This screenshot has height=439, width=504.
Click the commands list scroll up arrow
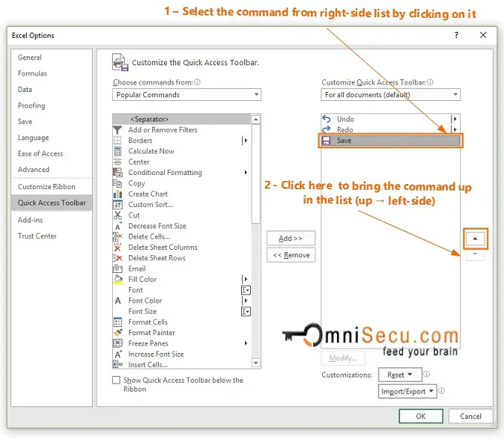(x=256, y=119)
